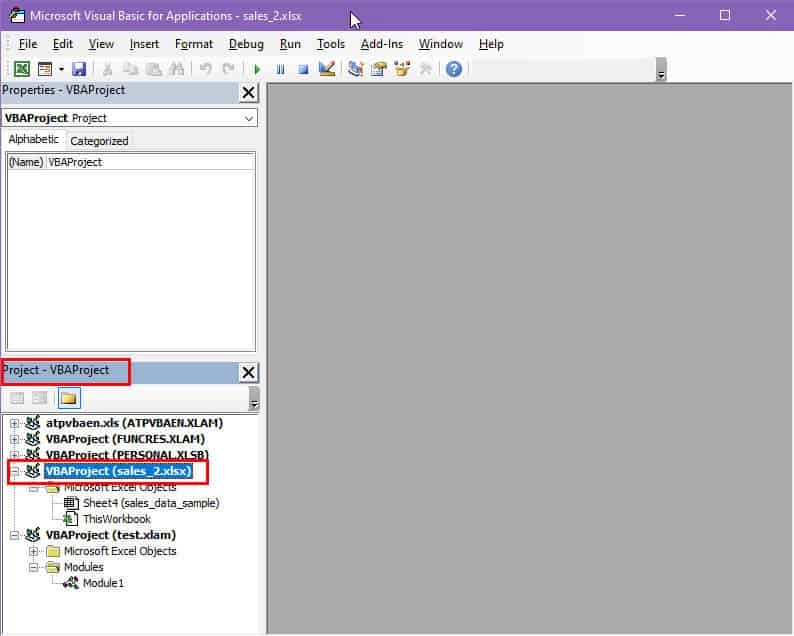Open the VBAProject object dropdown in Properties

(x=249, y=118)
